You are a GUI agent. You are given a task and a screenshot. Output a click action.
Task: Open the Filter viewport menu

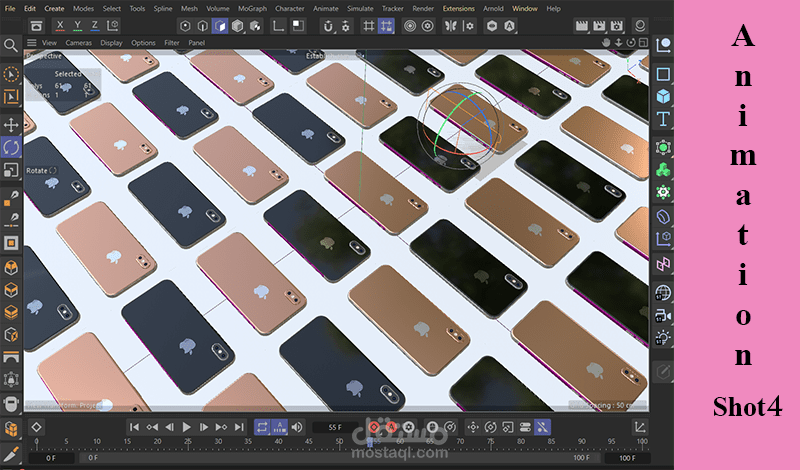(x=171, y=43)
